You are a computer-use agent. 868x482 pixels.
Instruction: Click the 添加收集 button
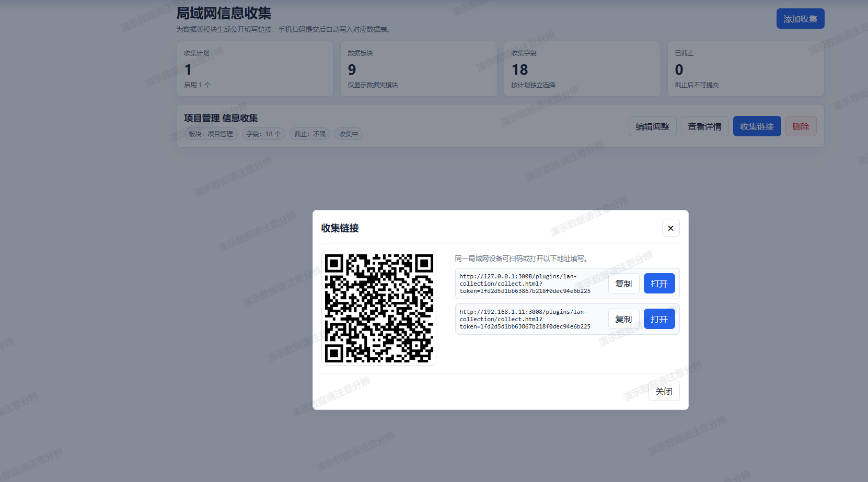point(800,19)
